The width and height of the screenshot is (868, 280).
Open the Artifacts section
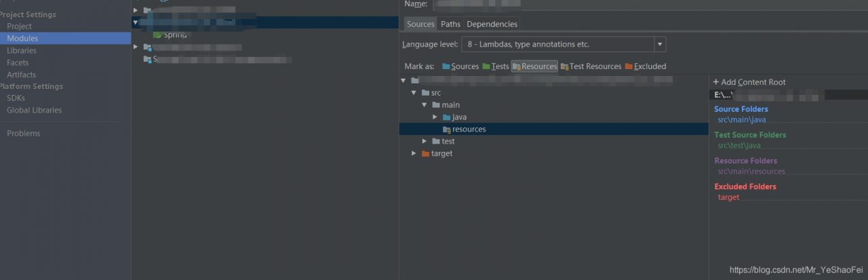click(x=21, y=75)
